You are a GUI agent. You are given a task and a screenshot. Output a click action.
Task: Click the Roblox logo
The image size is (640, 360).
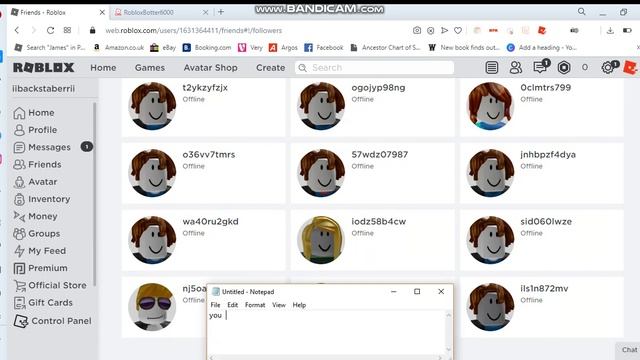pyautogui.click(x=44, y=67)
